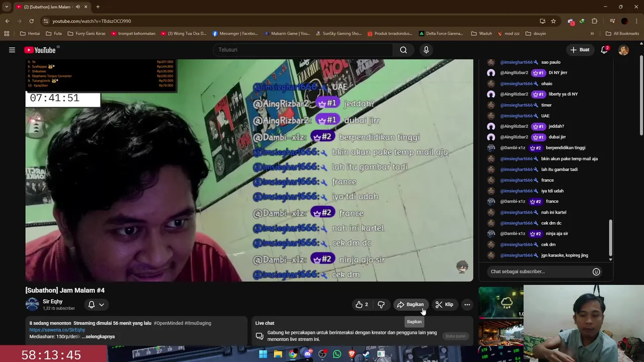Open the douyin bookmarks folder

tap(535, 34)
